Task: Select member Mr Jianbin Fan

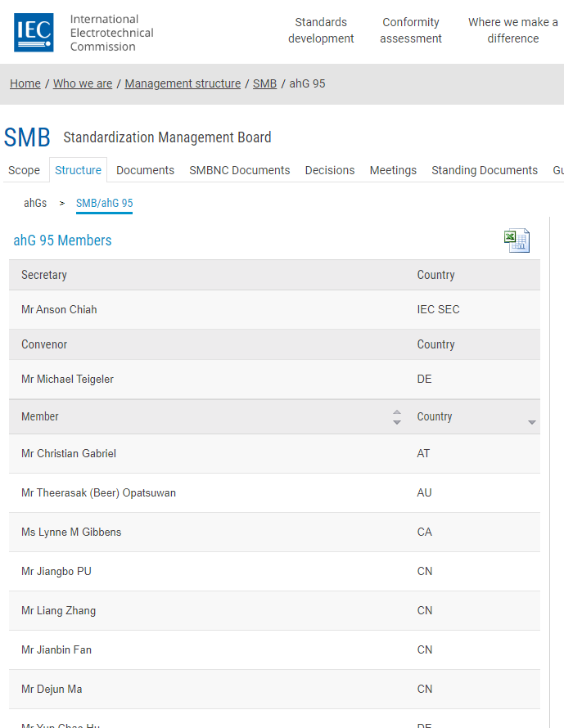Action: tap(56, 650)
